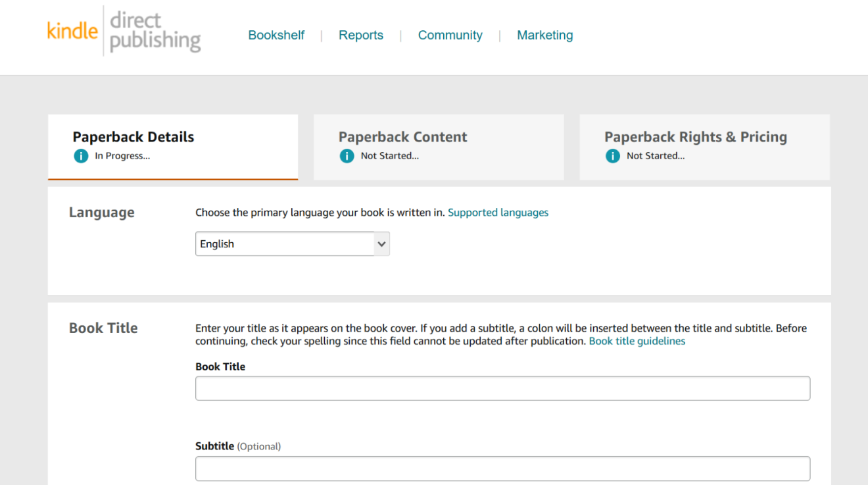
Task: Navigate to the Marketing menu item
Action: [544, 36]
